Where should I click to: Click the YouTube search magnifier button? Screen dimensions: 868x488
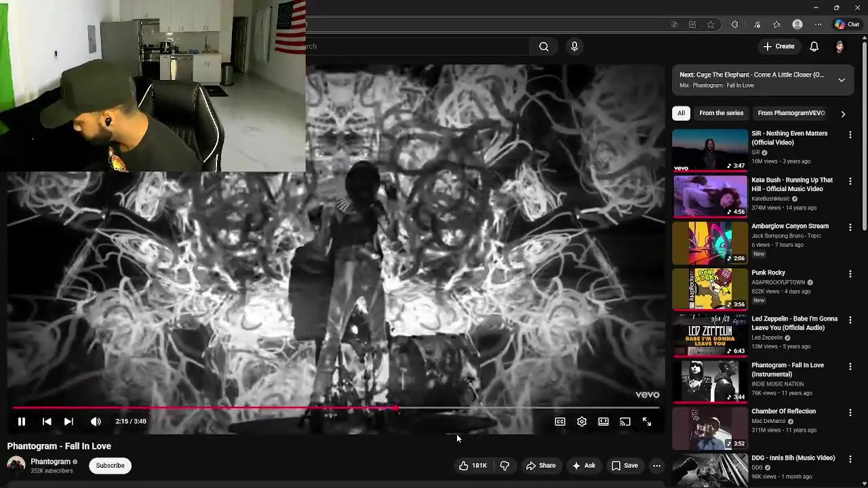point(544,46)
